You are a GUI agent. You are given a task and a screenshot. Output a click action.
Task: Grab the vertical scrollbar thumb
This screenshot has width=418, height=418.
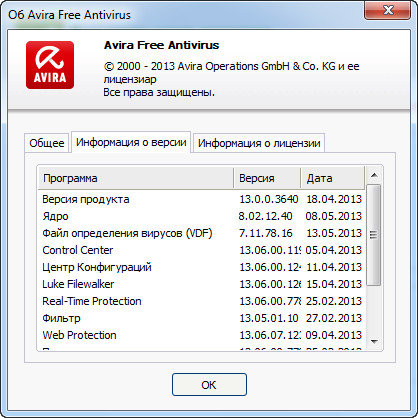[x=374, y=235]
